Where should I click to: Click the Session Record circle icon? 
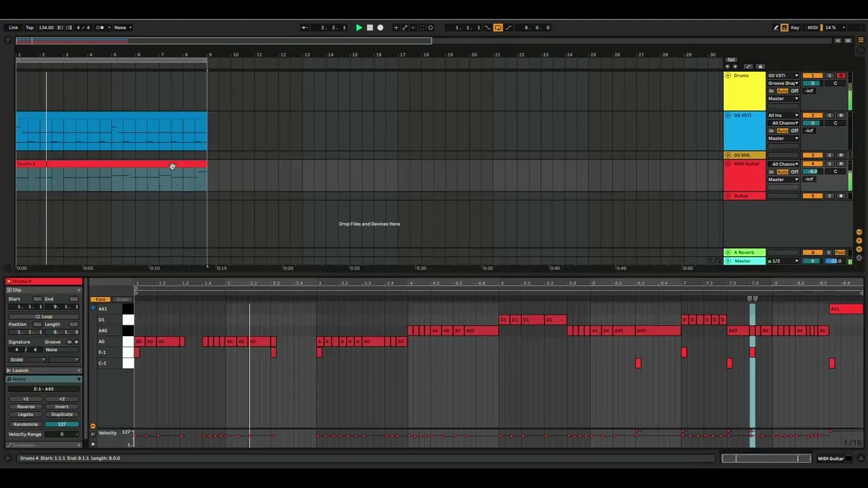pyautogui.click(x=431, y=28)
